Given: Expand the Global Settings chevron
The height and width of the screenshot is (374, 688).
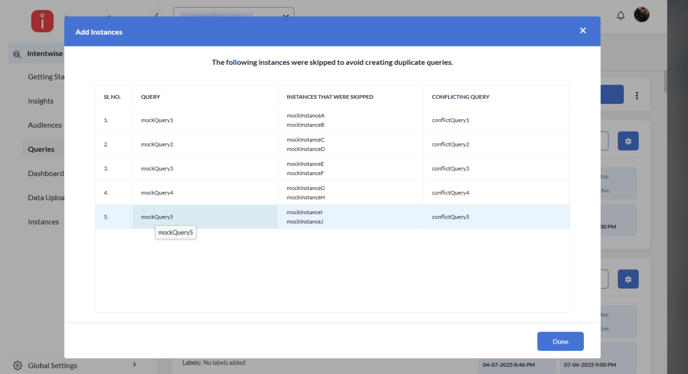Looking at the screenshot, I should (x=134, y=364).
